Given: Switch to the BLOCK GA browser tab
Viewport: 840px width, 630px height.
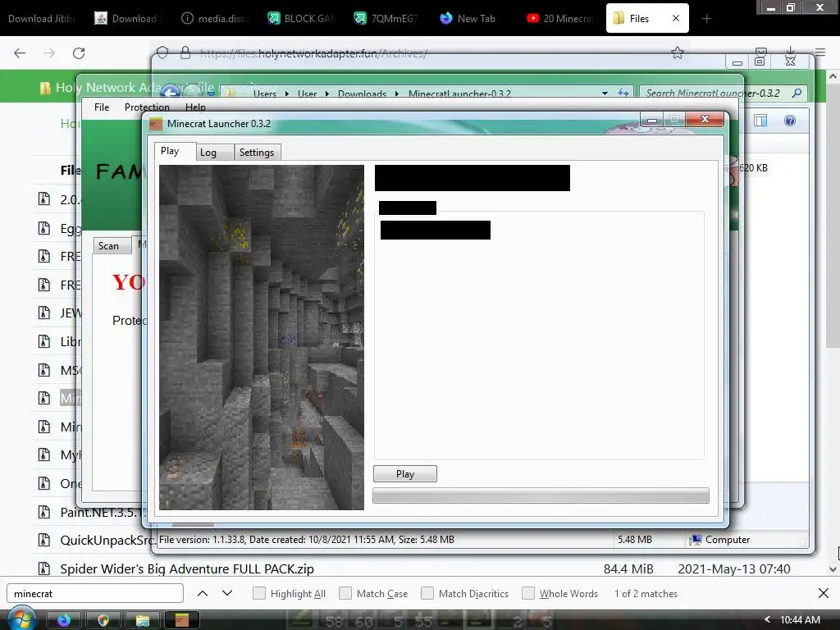Looking at the screenshot, I should [x=301, y=18].
